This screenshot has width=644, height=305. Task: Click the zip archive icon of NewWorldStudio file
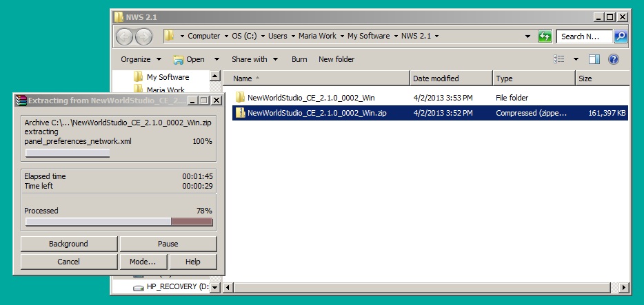click(240, 113)
